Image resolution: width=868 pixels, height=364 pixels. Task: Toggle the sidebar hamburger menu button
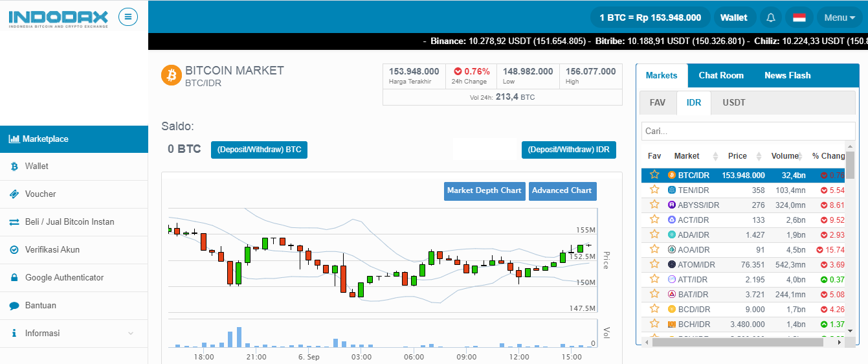[x=128, y=17]
